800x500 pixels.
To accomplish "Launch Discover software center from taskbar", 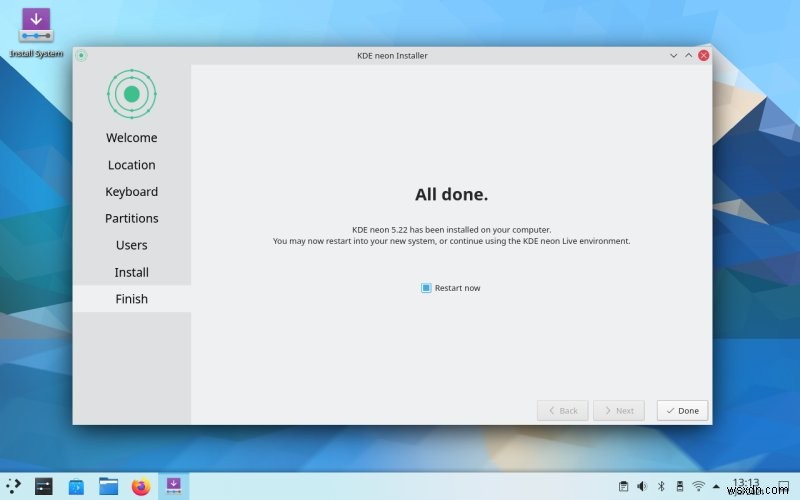I will click(x=77, y=486).
